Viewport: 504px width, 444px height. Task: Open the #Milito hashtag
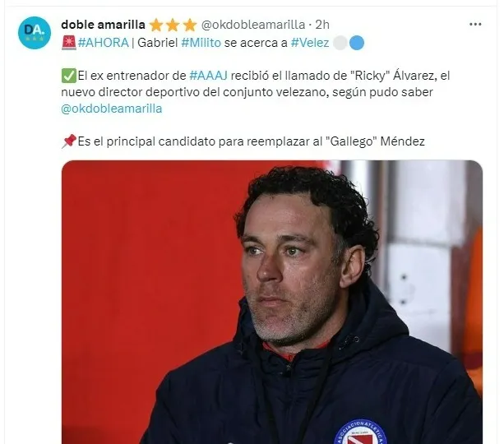coord(201,43)
